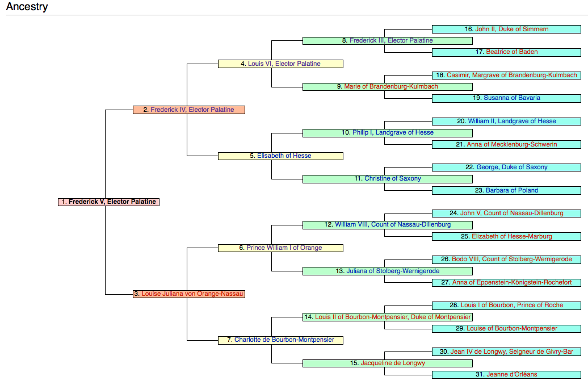The width and height of the screenshot is (588, 385).
Task: Open Louis VI, Elector Palatine page
Action: (x=284, y=64)
